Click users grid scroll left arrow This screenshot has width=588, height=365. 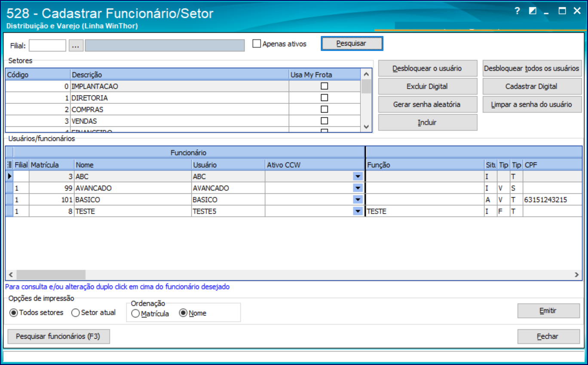(11, 274)
